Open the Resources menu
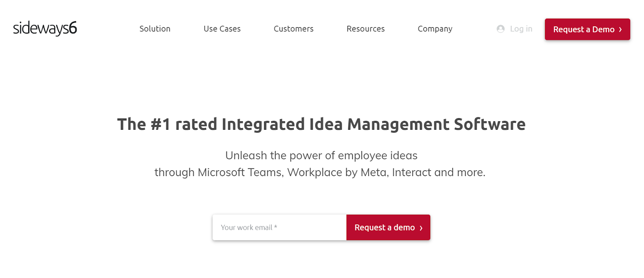 pos(365,29)
